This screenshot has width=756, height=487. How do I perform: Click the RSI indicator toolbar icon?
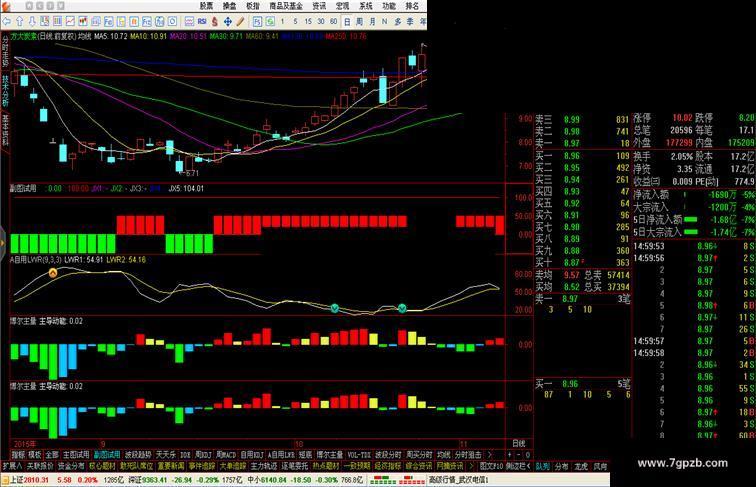[x=202, y=21]
